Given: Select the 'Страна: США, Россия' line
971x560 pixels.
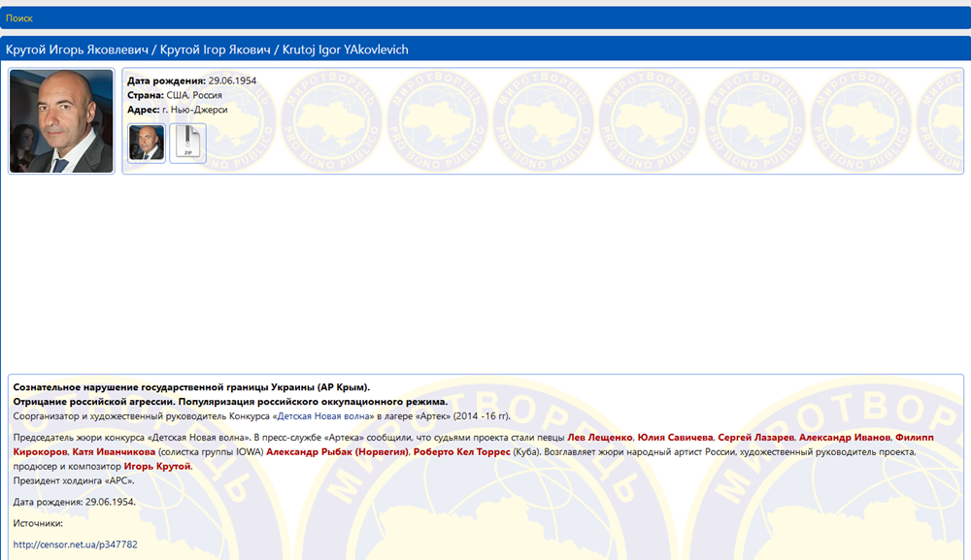Looking at the screenshot, I should (x=175, y=95).
